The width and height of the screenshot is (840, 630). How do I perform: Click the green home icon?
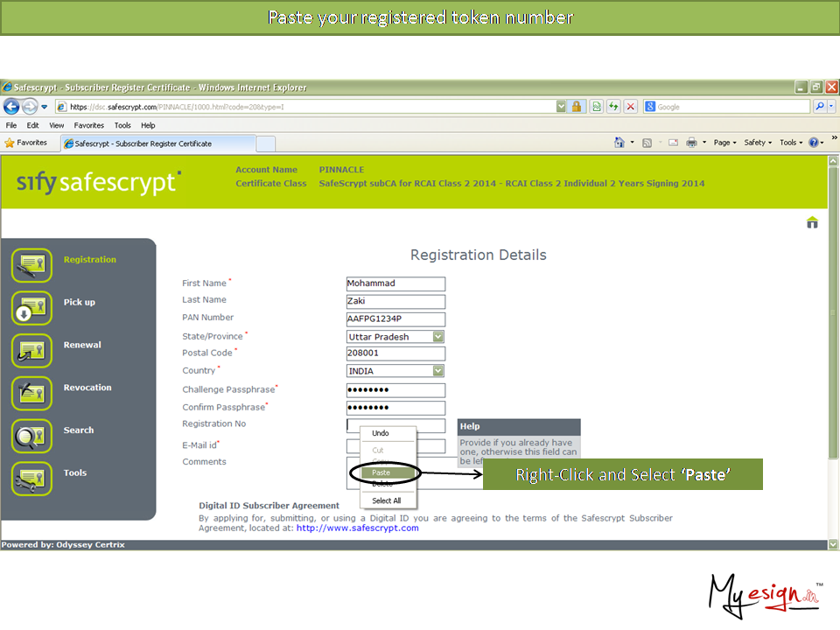pos(812,222)
